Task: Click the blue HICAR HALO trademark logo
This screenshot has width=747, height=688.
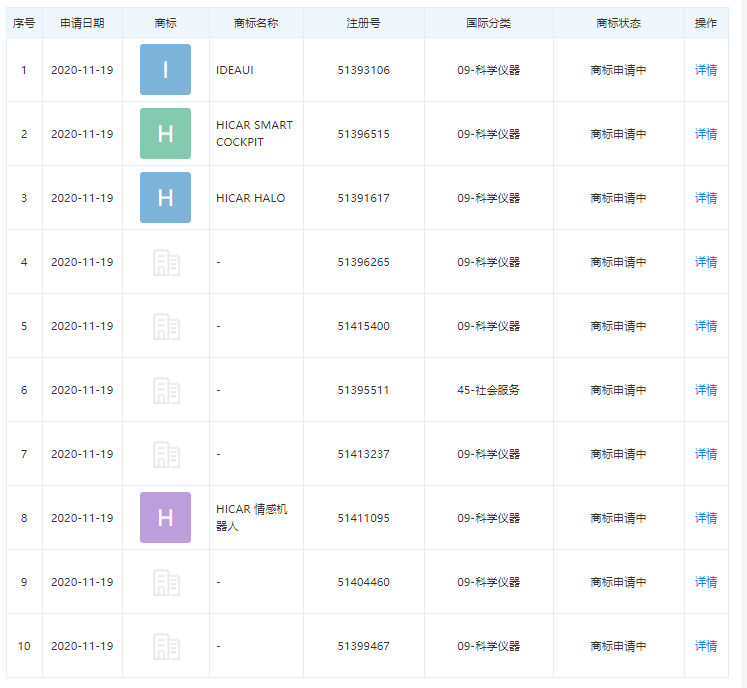Action: point(165,198)
